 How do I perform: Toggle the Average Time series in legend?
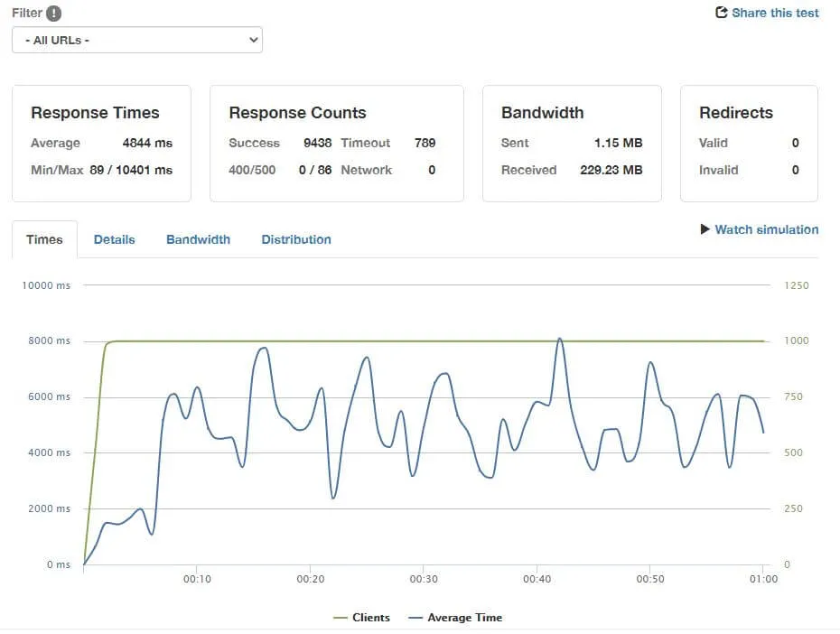click(455, 618)
